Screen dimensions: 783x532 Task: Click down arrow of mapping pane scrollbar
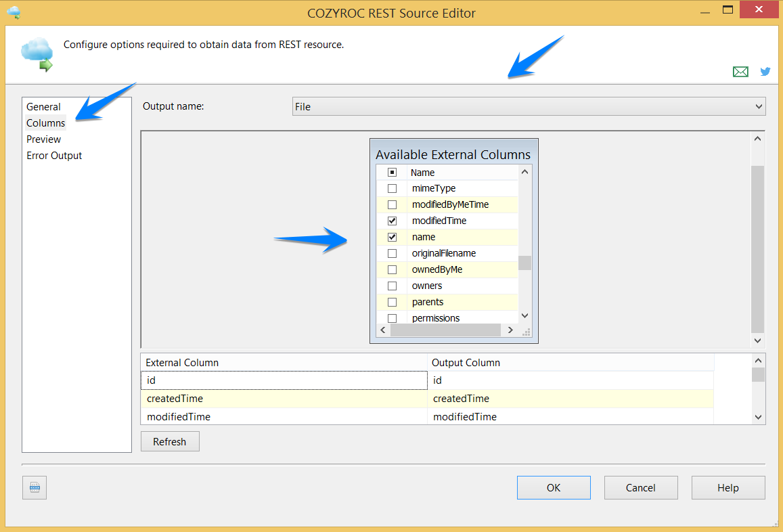point(757,340)
